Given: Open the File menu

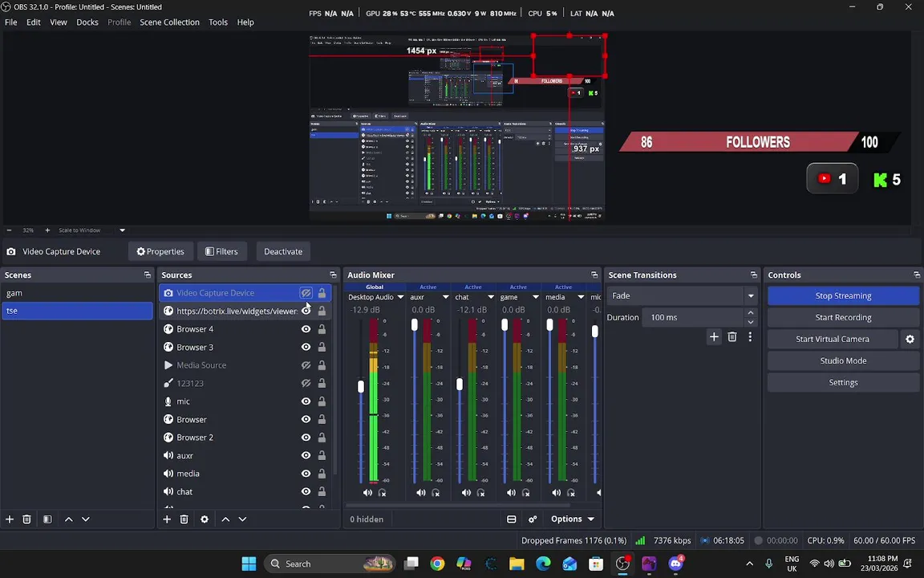Looking at the screenshot, I should click(10, 22).
